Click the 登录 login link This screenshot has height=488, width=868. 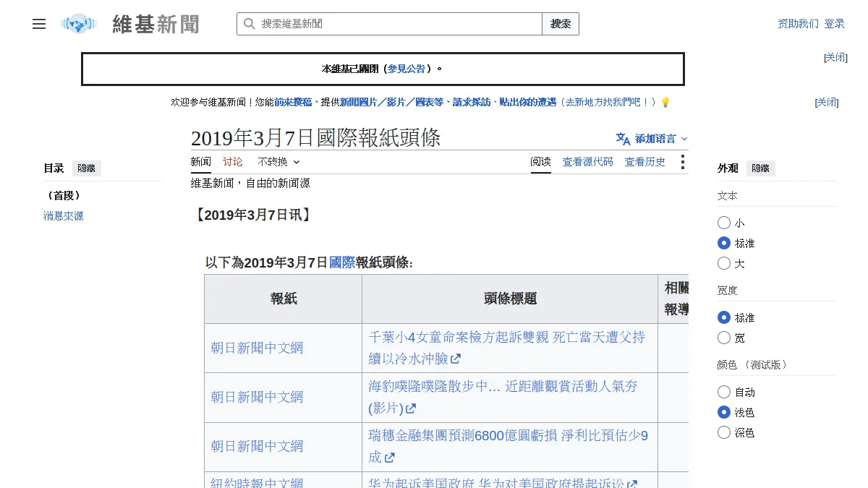pyautogui.click(x=834, y=24)
